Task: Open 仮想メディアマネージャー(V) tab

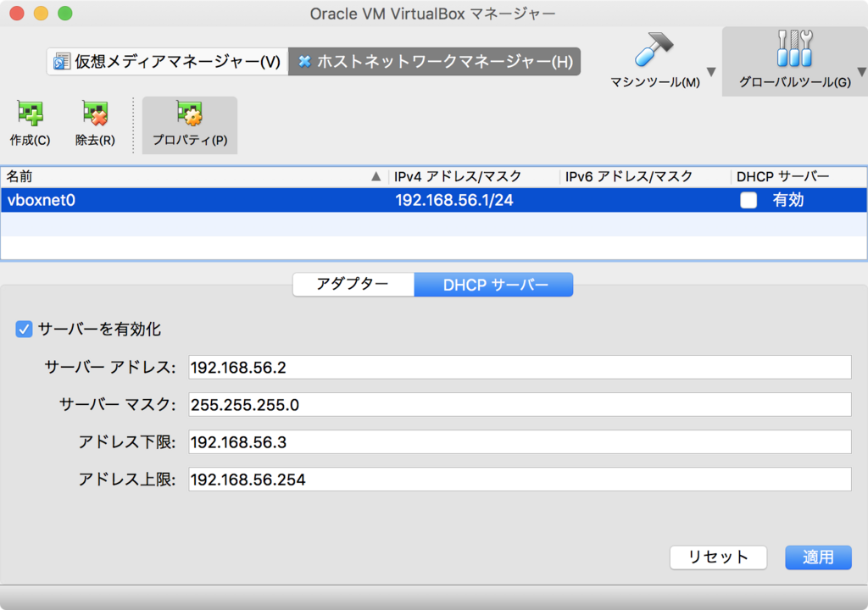Action: click(167, 62)
